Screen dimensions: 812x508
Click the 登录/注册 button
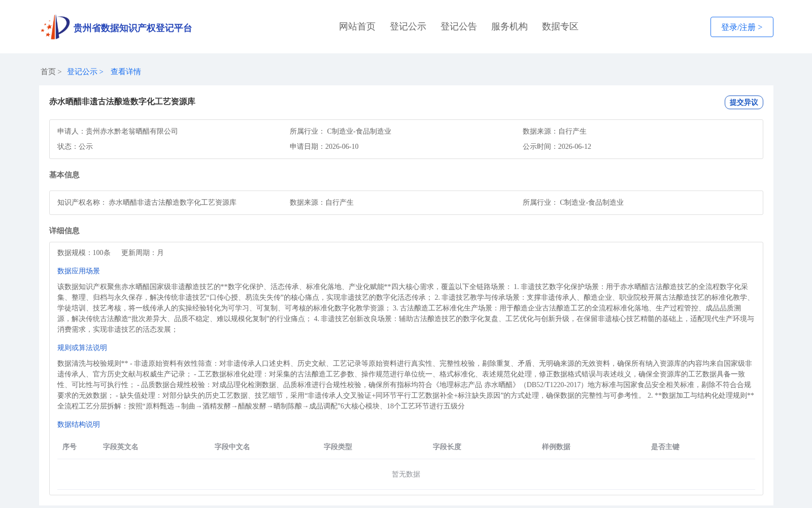pyautogui.click(x=741, y=27)
